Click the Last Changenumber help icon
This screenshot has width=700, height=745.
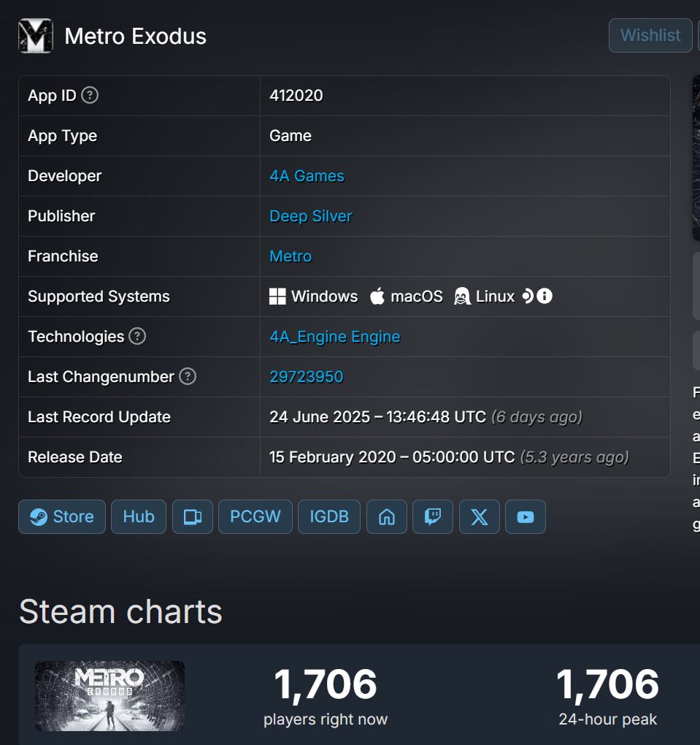pos(188,376)
